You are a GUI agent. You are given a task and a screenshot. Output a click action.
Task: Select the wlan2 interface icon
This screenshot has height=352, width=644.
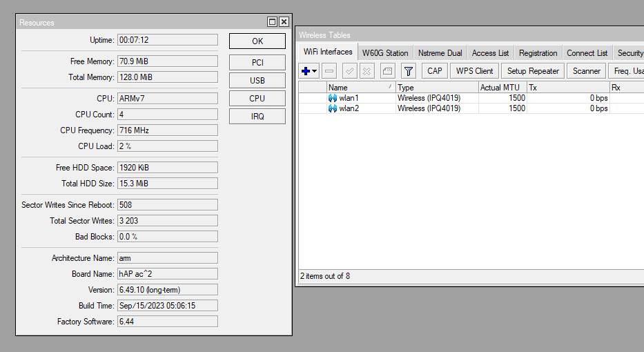coord(332,108)
